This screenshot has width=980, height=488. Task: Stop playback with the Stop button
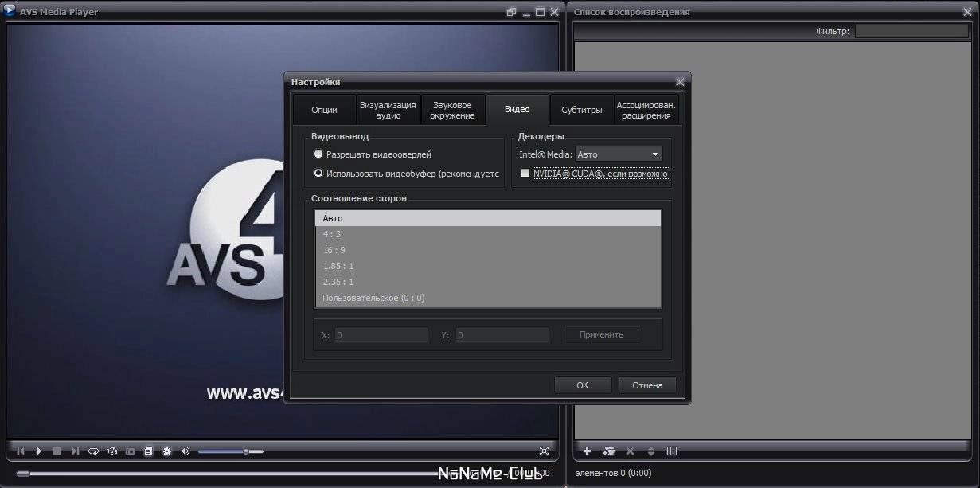pyautogui.click(x=57, y=451)
